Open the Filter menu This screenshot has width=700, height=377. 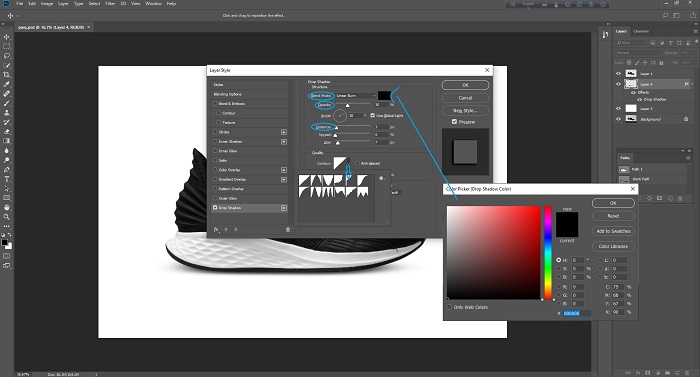(x=110, y=4)
